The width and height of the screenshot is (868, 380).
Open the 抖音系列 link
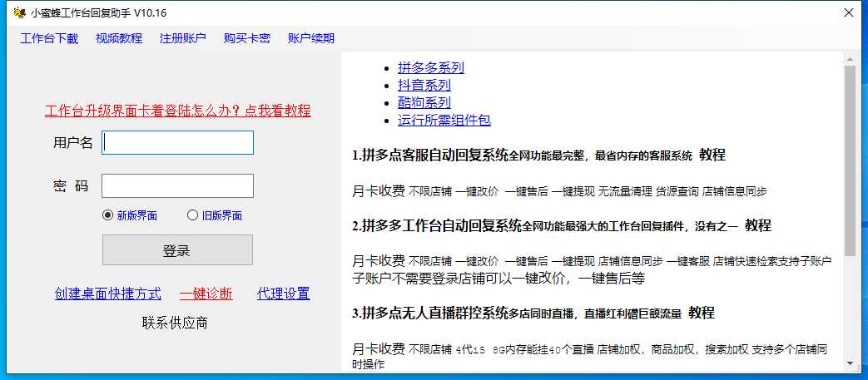pyautogui.click(x=424, y=85)
